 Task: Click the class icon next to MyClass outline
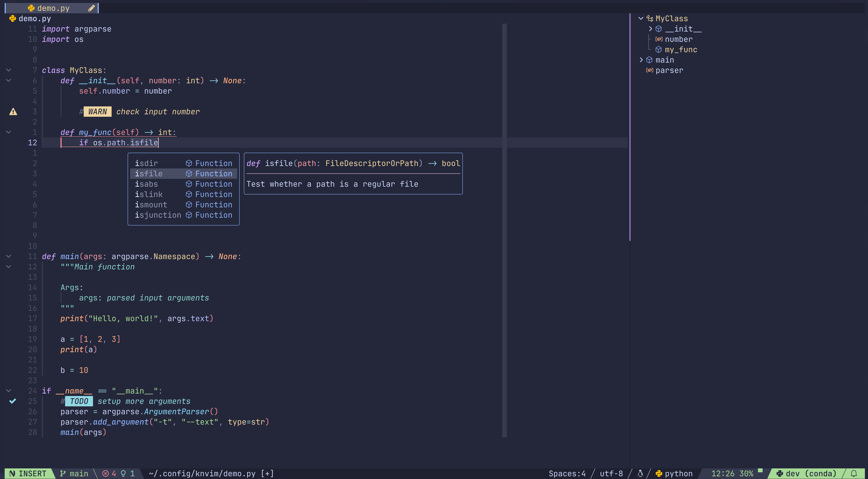(x=650, y=19)
